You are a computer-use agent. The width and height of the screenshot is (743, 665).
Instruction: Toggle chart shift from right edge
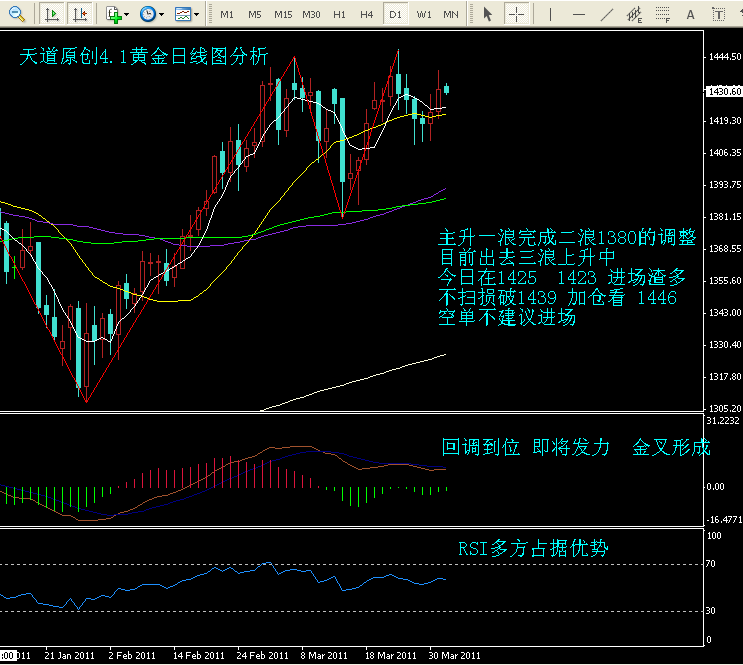(80, 14)
